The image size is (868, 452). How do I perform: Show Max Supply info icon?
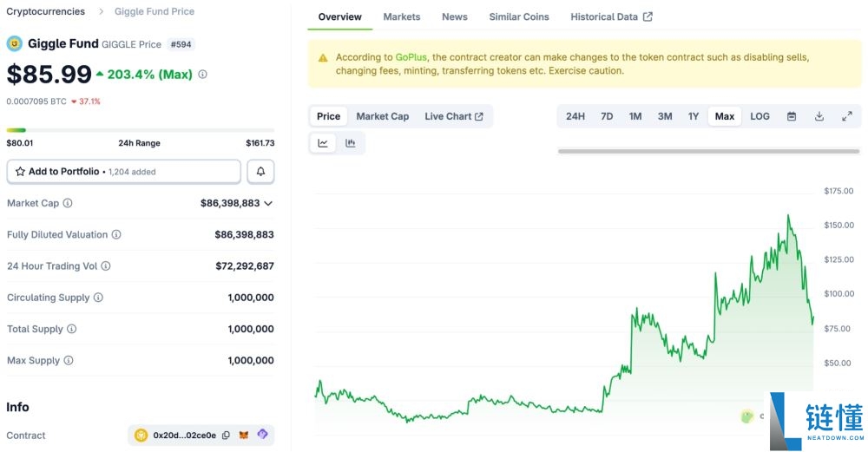click(68, 360)
